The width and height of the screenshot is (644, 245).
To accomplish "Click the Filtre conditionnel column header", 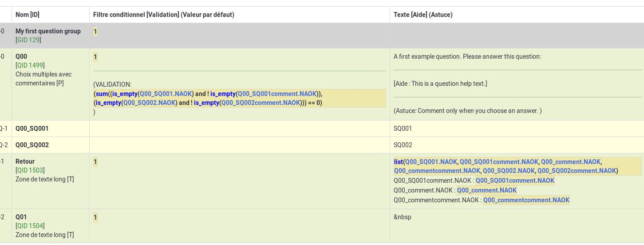I will click(163, 15).
